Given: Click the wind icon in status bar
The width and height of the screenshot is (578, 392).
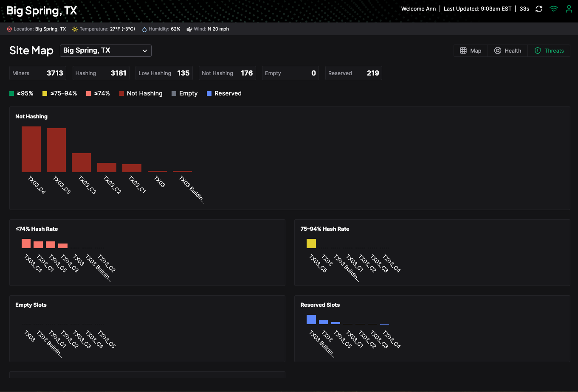Looking at the screenshot, I should [189, 29].
